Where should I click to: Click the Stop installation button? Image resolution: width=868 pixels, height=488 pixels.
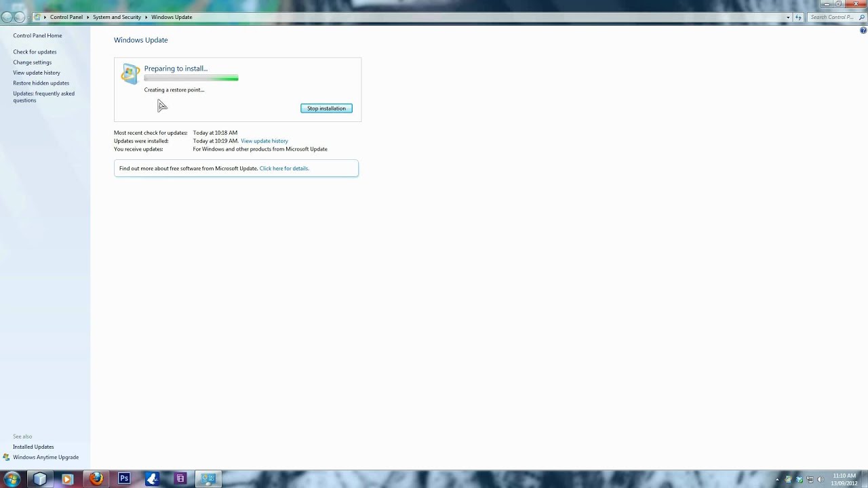click(326, 108)
